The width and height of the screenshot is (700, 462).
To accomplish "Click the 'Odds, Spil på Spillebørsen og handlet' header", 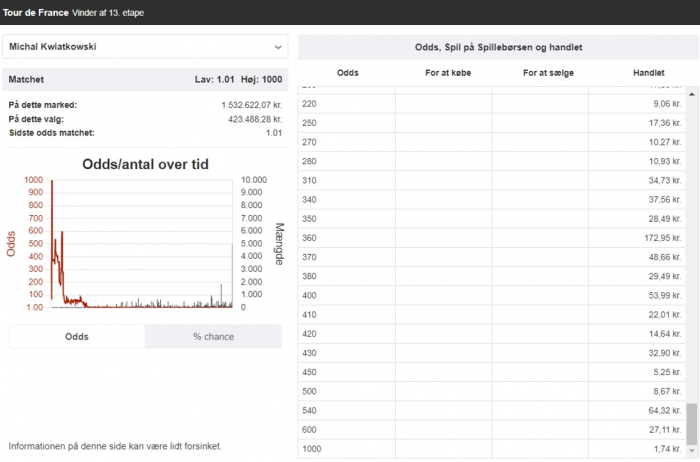I will [498, 48].
